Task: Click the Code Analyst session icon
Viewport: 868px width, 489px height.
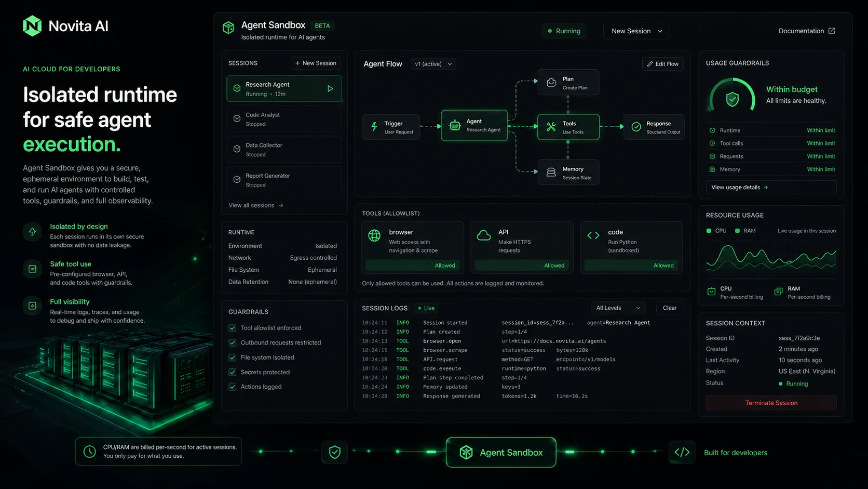Action: click(237, 118)
